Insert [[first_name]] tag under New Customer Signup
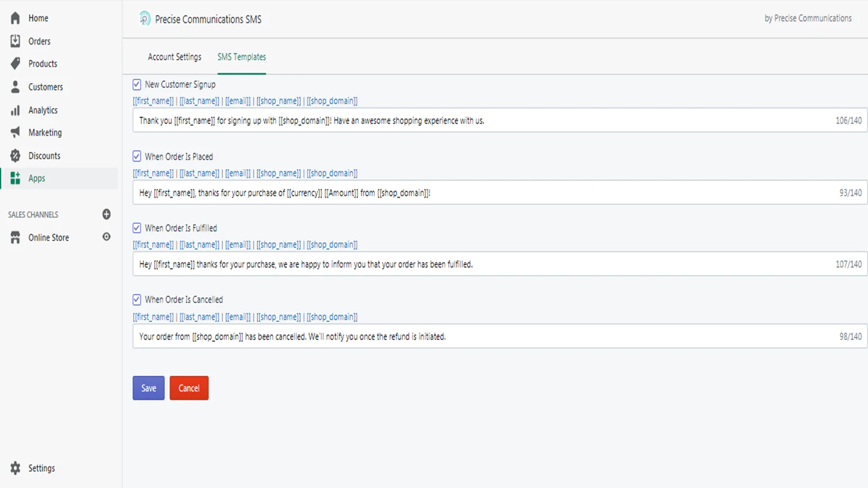 point(153,101)
